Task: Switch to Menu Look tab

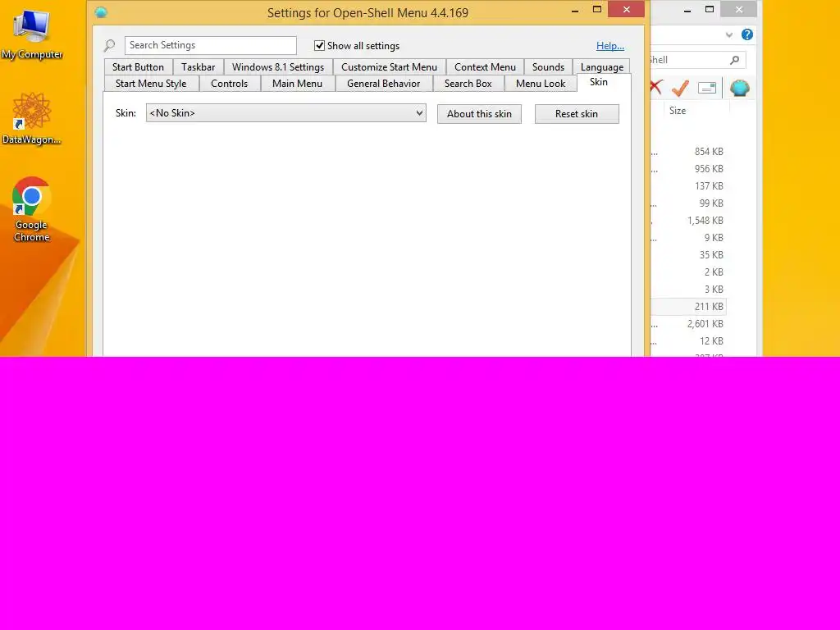Action: tap(540, 84)
